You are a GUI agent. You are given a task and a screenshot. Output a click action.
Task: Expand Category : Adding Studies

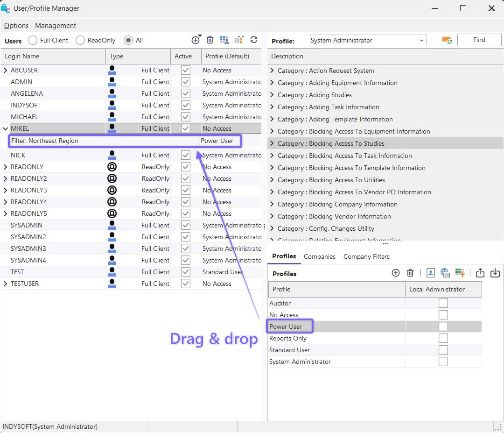click(x=272, y=95)
